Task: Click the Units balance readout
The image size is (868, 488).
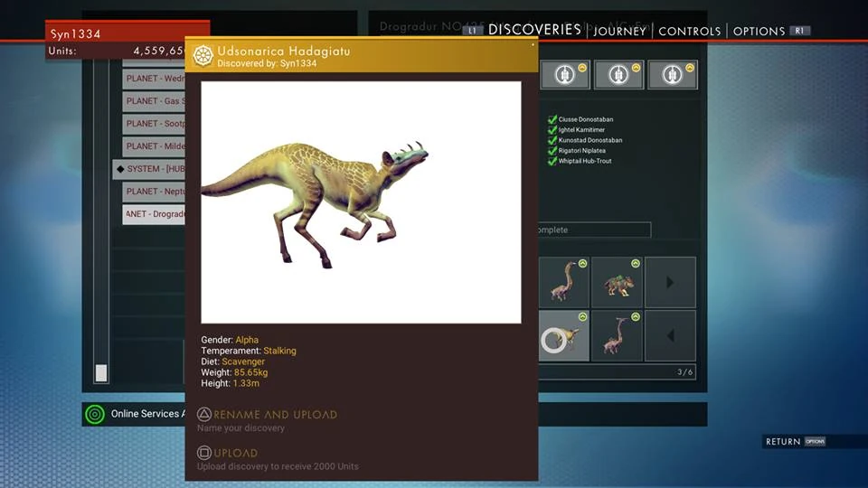Action: [x=117, y=51]
